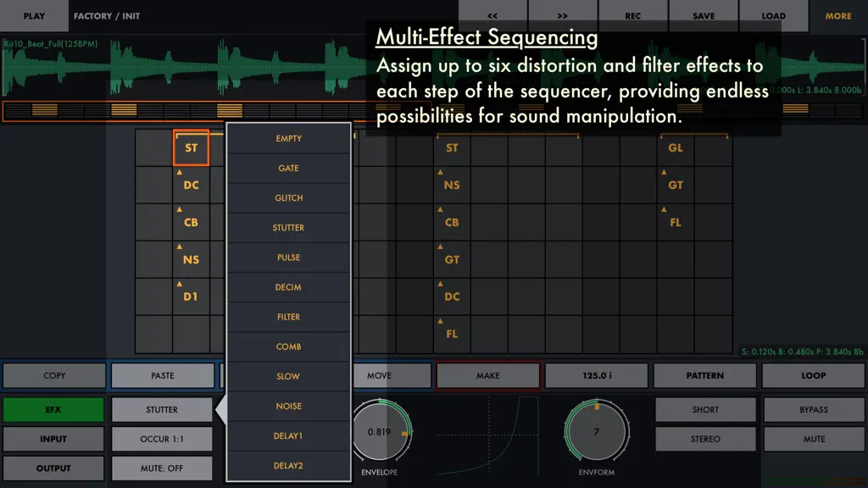The image size is (868, 488).
Task: Select the GT cell in the middle column
Action: (x=452, y=259)
